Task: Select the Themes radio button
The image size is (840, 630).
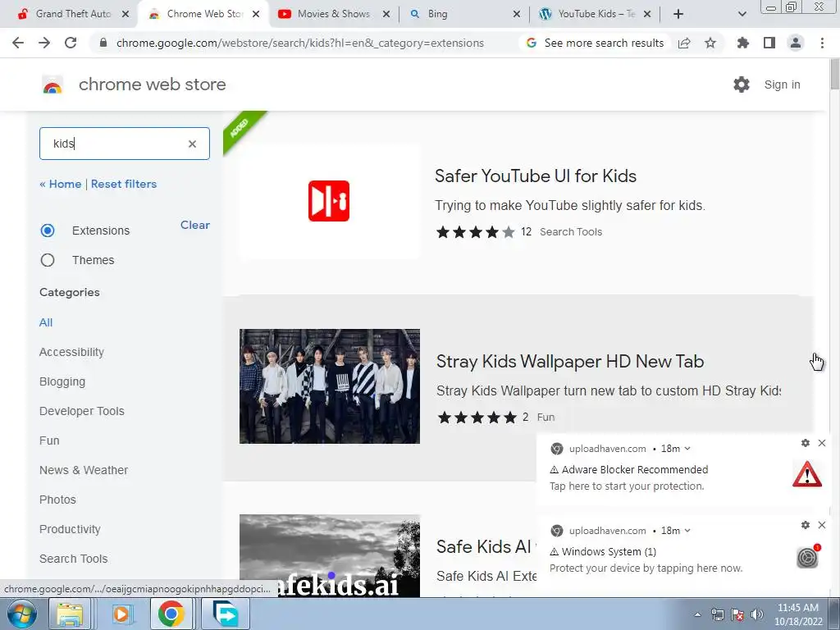Action: tap(48, 260)
